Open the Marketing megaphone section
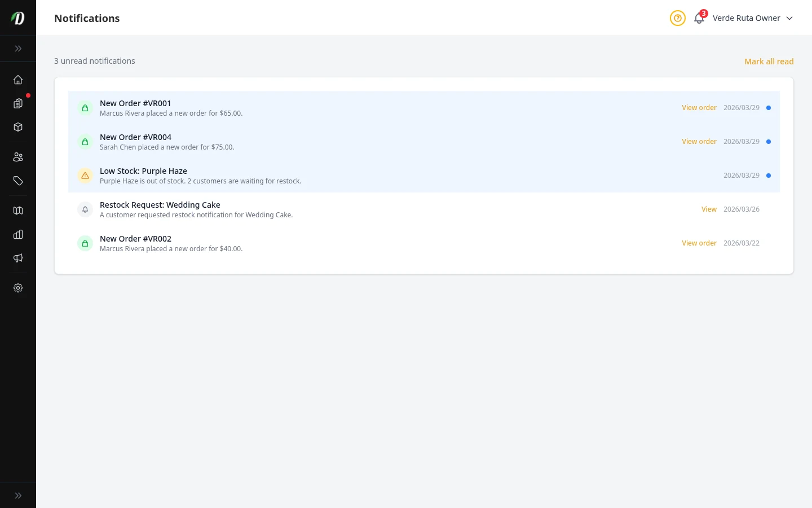 (x=18, y=258)
